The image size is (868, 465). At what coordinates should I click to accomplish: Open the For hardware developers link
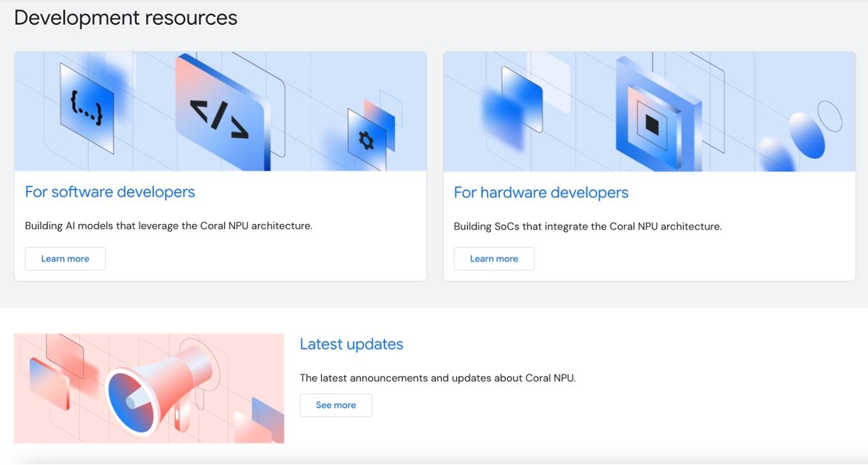pos(541,193)
